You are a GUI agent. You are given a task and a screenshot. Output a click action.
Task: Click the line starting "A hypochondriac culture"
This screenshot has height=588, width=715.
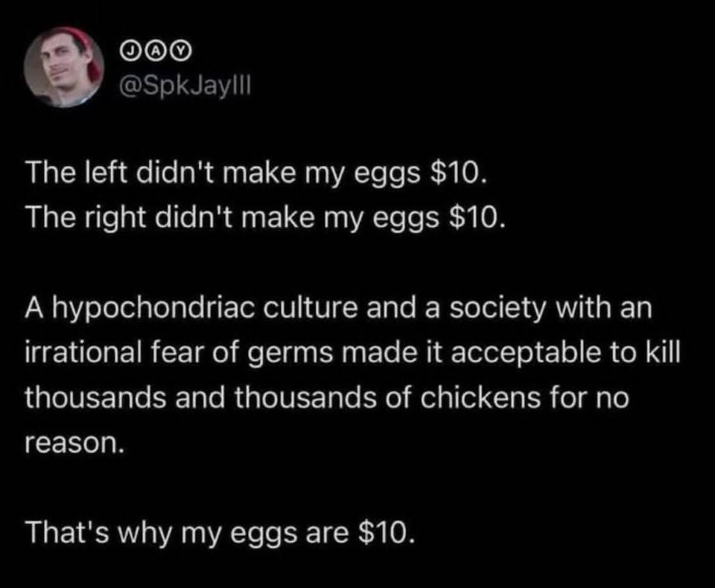(x=339, y=309)
